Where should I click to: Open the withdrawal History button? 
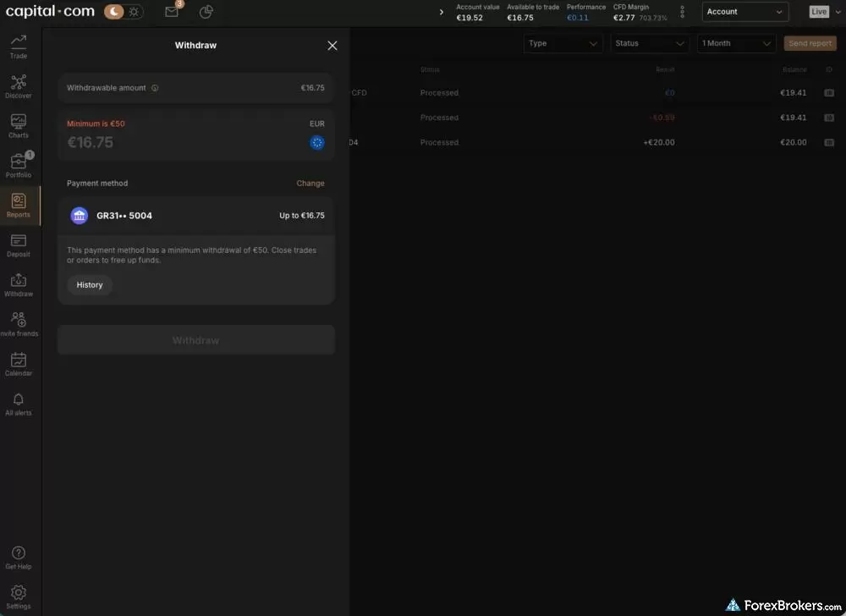click(90, 285)
